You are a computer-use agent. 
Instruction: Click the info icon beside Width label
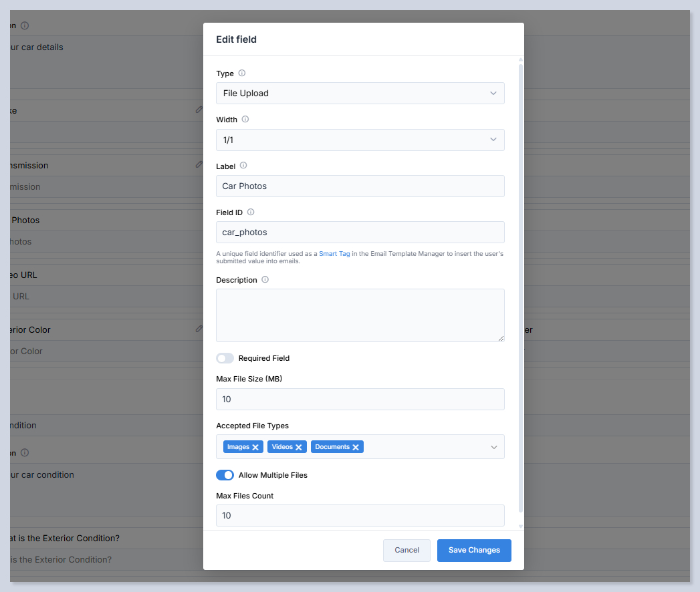pos(245,120)
